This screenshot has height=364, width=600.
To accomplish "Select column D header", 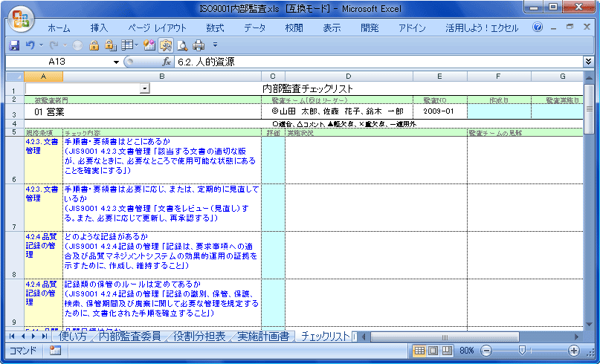I will tap(349, 76).
